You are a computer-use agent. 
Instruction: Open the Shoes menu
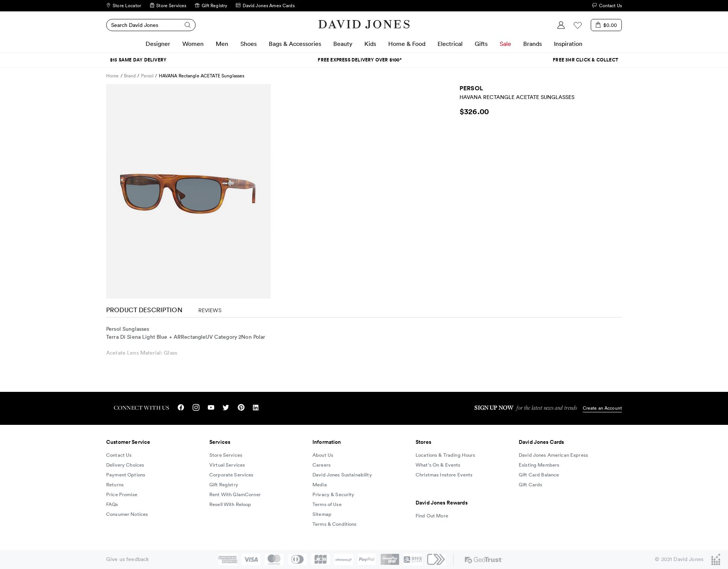click(x=248, y=44)
